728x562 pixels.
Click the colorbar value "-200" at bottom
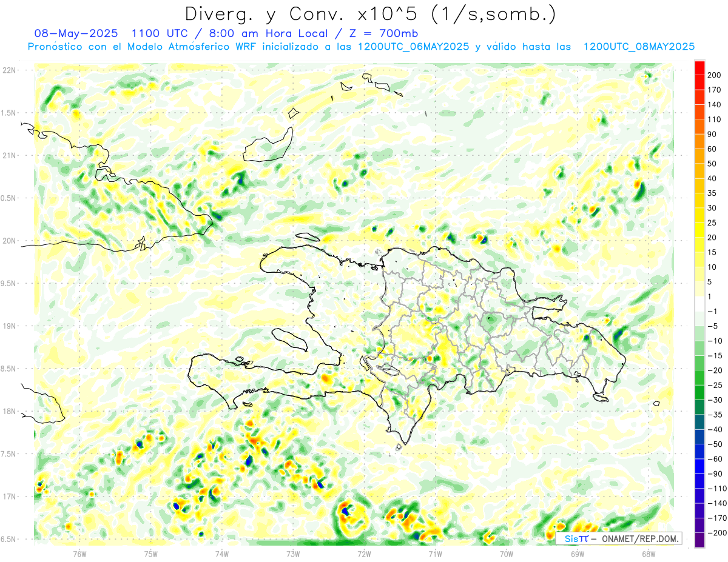pyautogui.click(x=717, y=532)
